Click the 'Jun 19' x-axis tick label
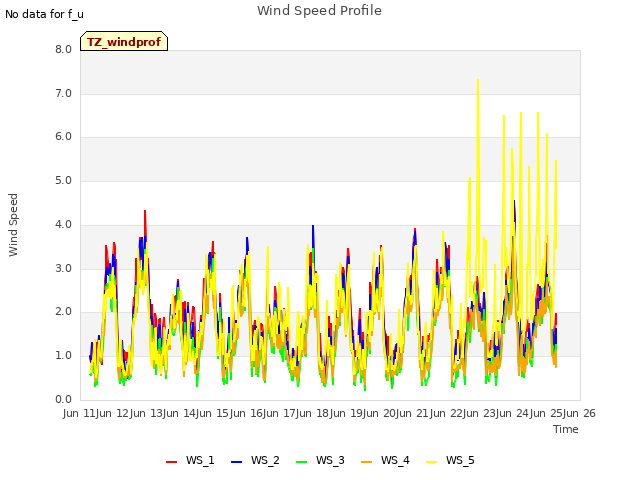640x480 pixels. pyautogui.click(x=348, y=413)
